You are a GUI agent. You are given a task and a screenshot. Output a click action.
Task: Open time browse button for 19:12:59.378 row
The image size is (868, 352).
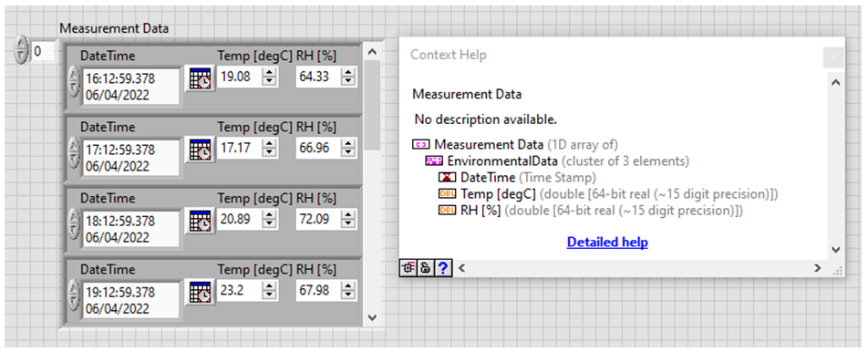click(200, 292)
